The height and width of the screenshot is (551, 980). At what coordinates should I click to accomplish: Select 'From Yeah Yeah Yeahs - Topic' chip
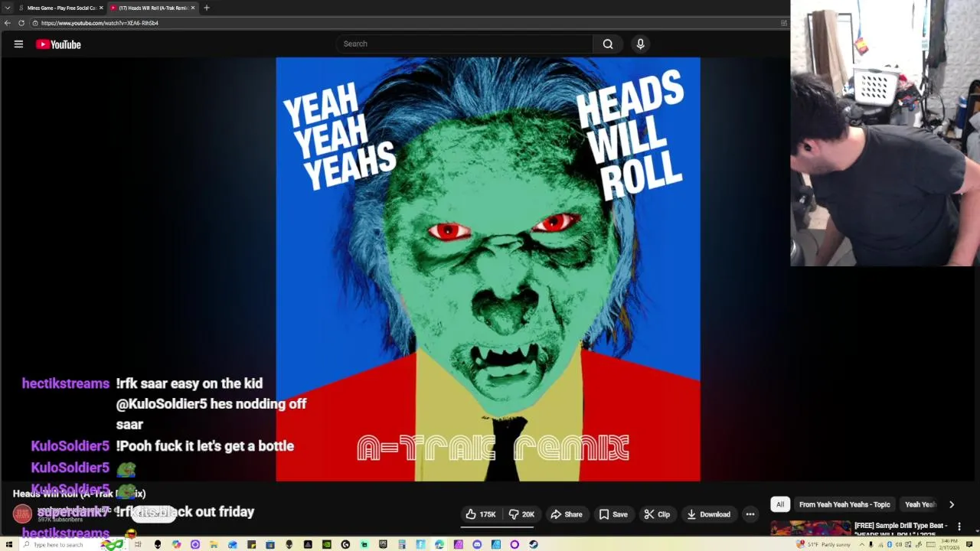coord(844,504)
